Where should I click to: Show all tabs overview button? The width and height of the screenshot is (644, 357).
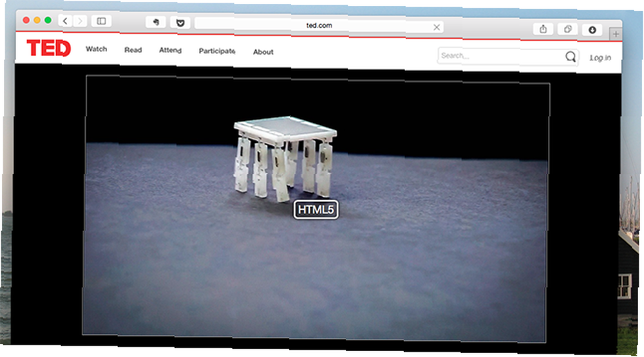click(567, 29)
